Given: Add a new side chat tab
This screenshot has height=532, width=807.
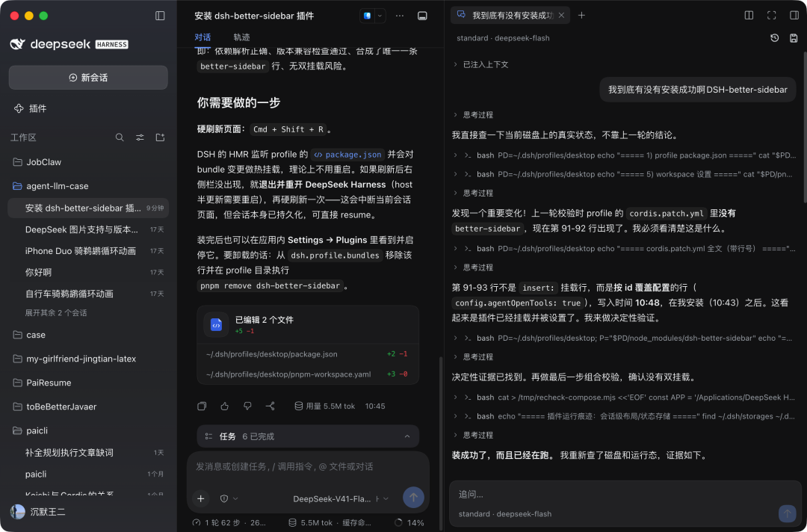Looking at the screenshot, I should click(x=581, y=16).
